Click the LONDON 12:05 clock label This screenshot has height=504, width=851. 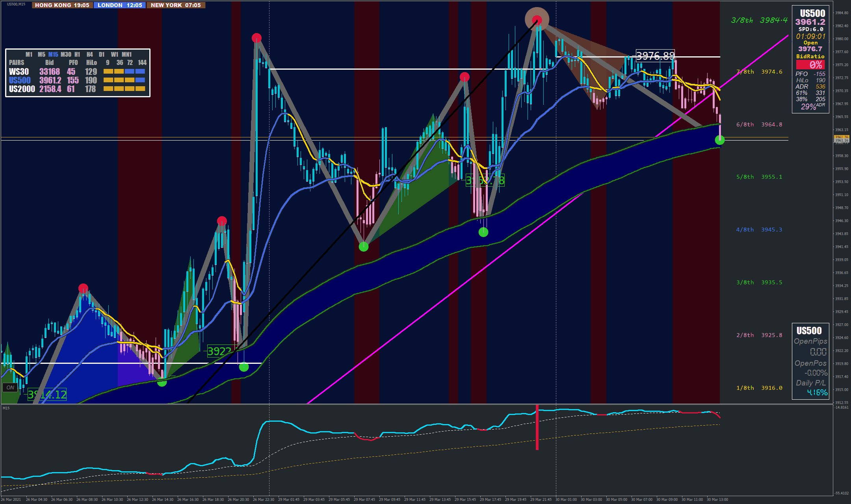click(x=120, y=5)
